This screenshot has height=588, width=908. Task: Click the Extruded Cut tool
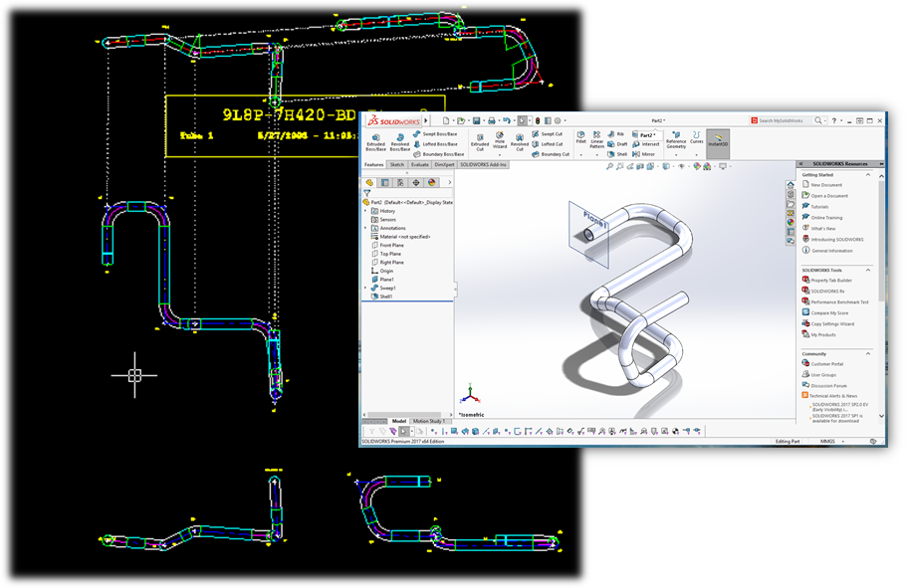pyautogui.click(x=479, y=142)
